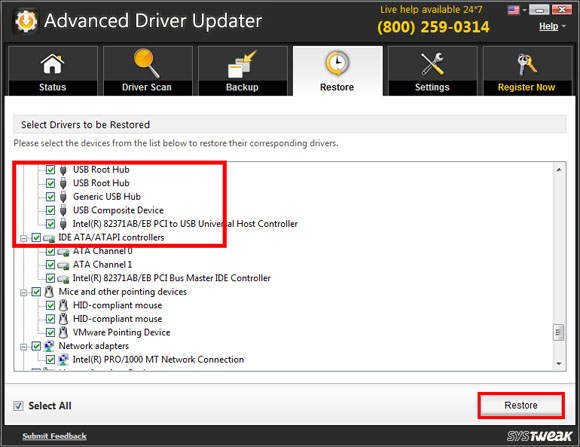Open the Backup tab
The height and width of the screenshot is (447, 580).
click(x=242, y=71)
